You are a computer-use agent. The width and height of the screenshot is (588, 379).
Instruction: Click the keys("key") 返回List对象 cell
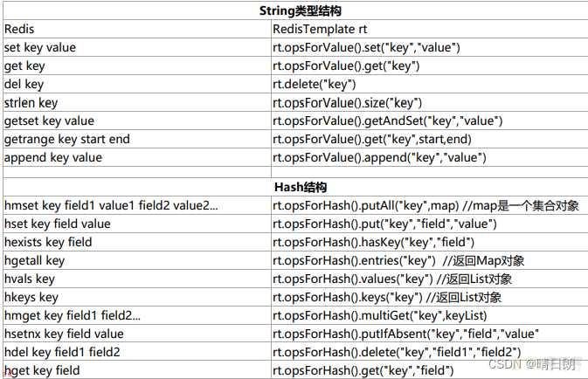point(429,297)
